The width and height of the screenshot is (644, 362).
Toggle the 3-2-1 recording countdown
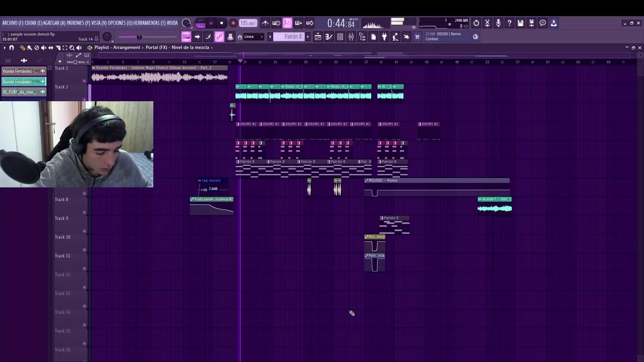click(287, 23)
